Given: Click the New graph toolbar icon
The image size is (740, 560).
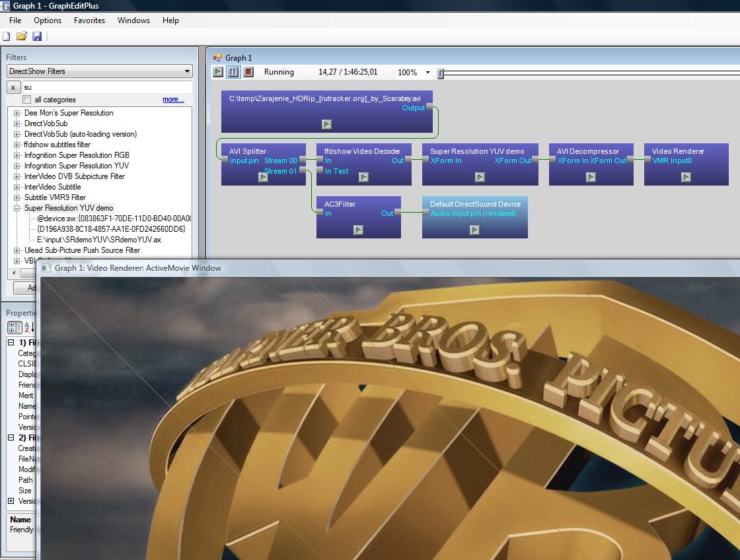Looking at the screenshot, I should point(7,36).
